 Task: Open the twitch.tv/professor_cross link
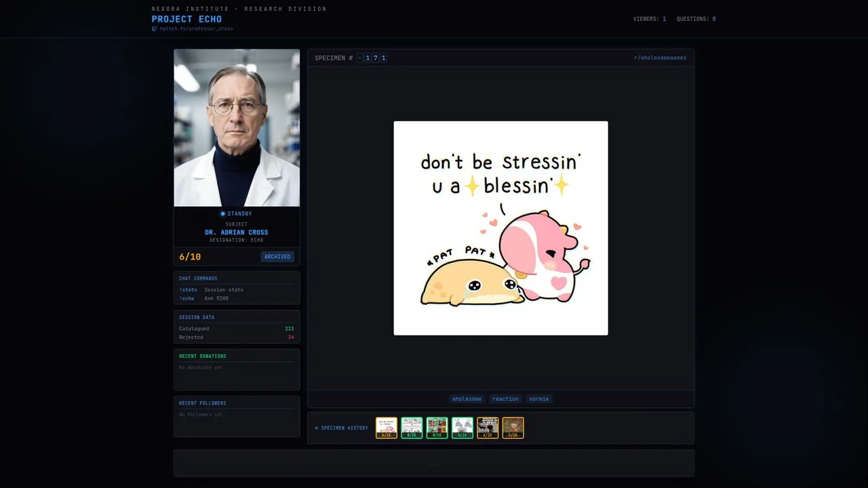[x=196, y=28]
